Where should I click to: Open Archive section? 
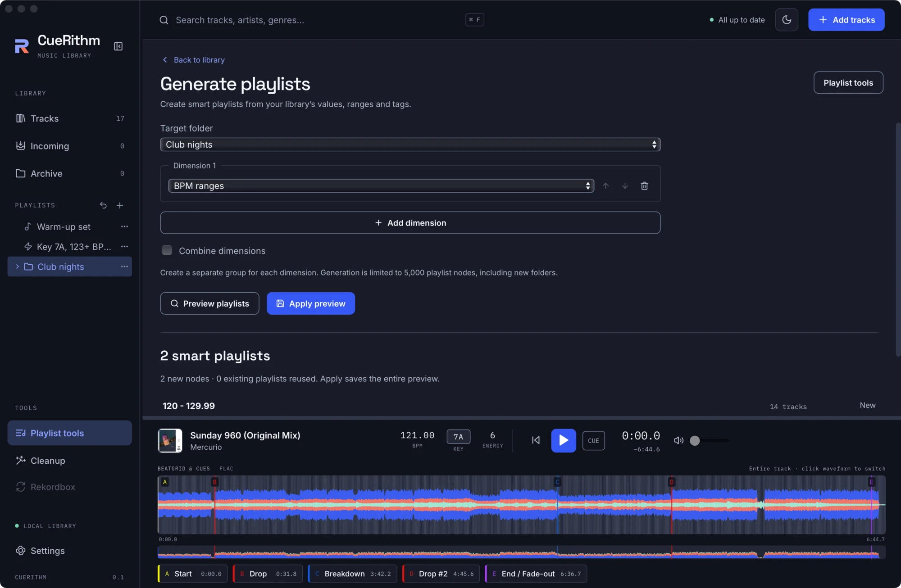pyautogui.click(x=70, y=173)
